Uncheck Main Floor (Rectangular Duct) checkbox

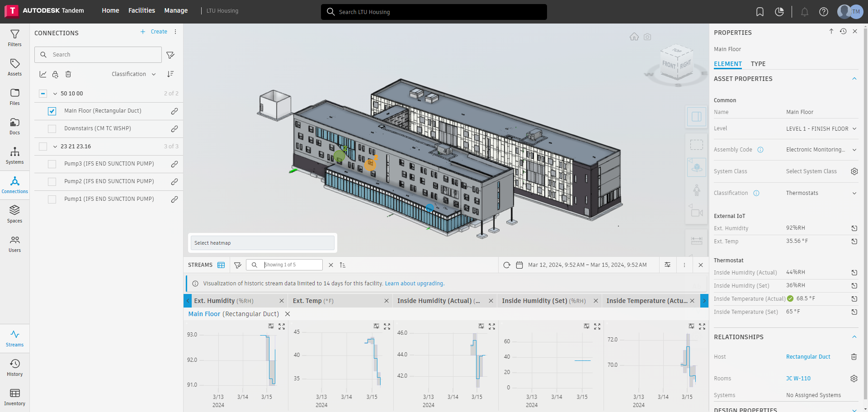[52, 111]
